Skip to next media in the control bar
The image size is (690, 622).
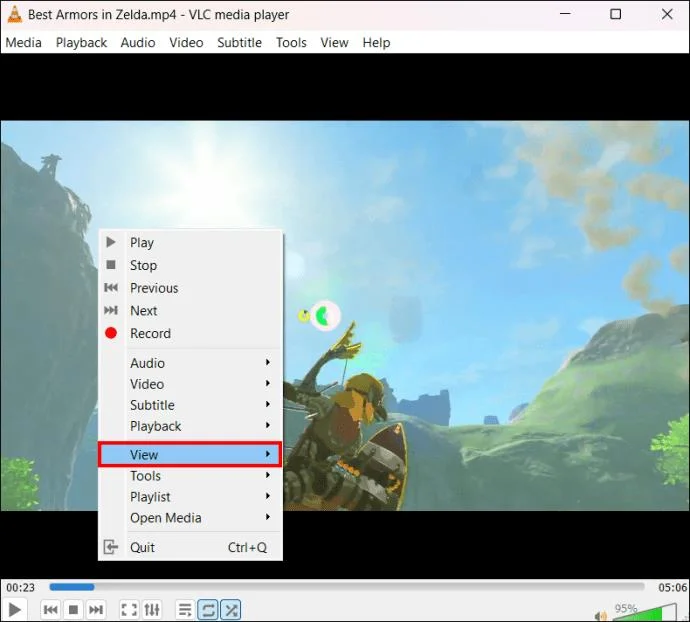tap(96, 610)
